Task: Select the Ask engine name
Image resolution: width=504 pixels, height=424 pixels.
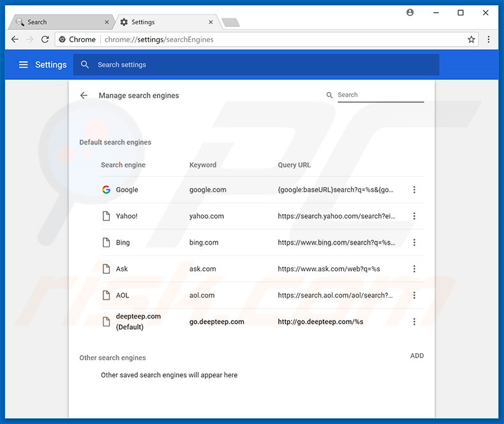Action: tap(121, 269)
